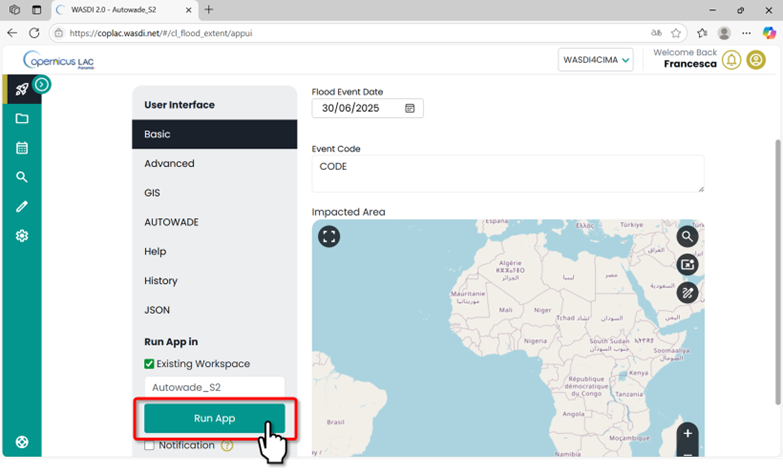
Task: Open the JSON tab
Action: (214, 310)
